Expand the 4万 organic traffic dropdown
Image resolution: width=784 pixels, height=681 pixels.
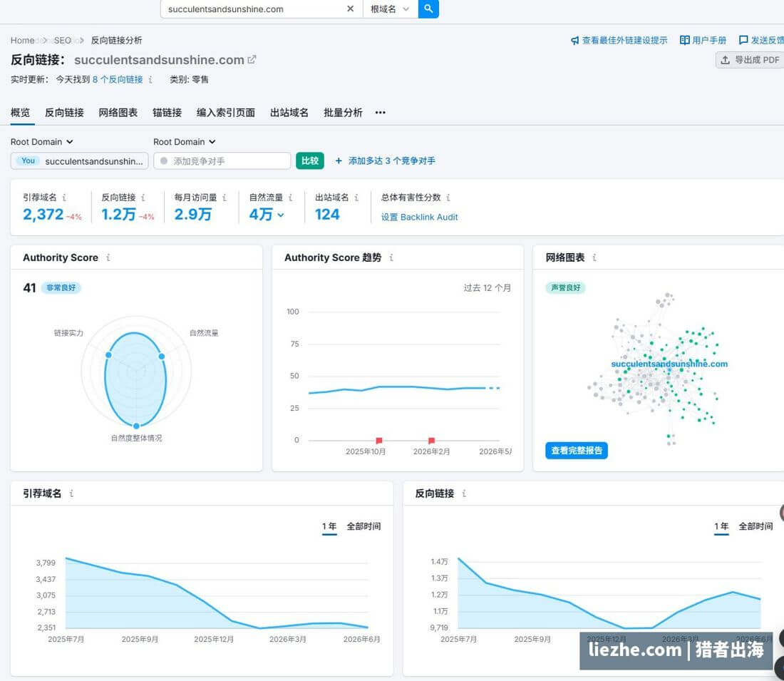tap(267, 215)
